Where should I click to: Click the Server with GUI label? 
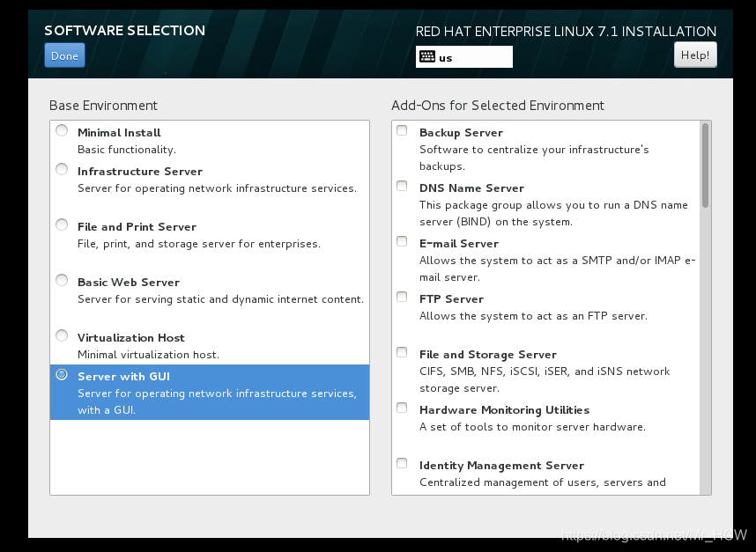tap(123, 376)
